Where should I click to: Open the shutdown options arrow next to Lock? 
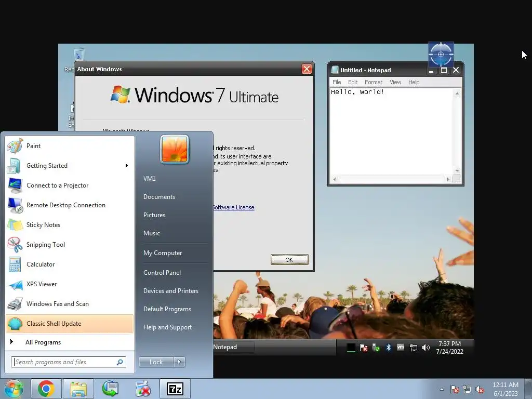(179, 362)
